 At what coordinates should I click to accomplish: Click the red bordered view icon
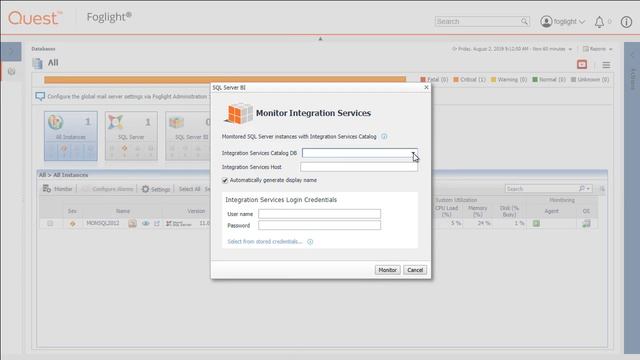582,64
